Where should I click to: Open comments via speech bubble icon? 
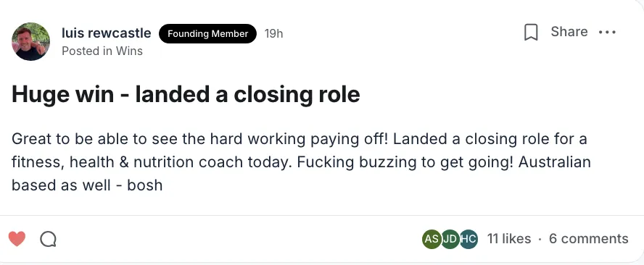(x=48, y=239)
